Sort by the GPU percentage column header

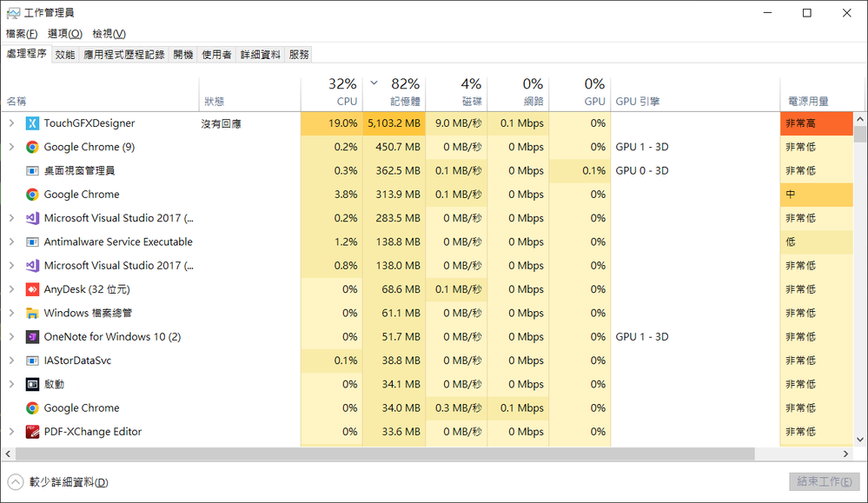coord(580,95)
